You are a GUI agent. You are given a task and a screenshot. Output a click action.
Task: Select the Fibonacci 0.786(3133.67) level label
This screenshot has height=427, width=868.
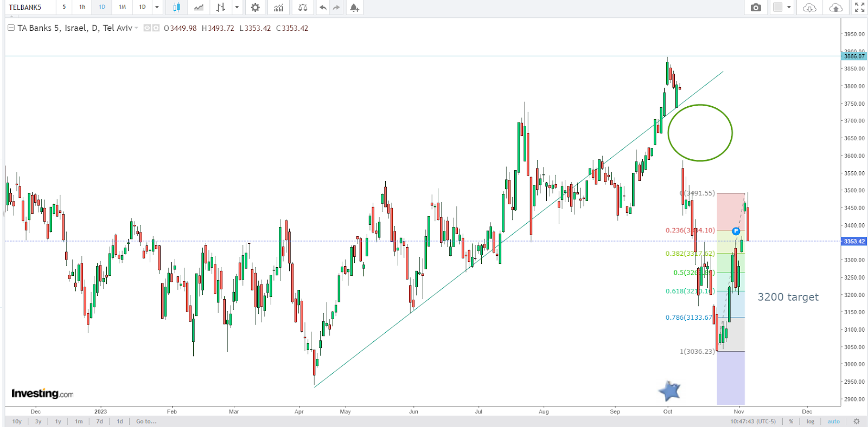point(689,317)
